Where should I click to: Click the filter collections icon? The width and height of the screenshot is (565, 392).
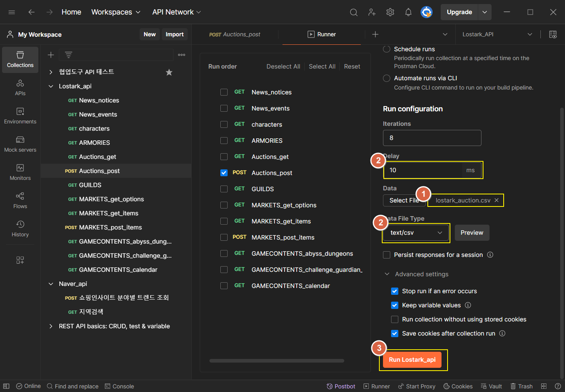(x=69, y=55)
